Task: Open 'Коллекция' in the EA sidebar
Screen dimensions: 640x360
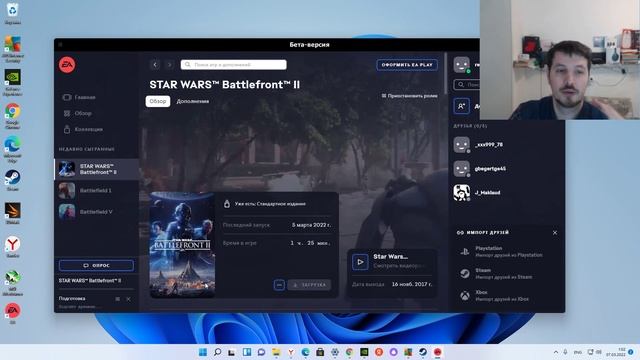Action: [83, 129]
